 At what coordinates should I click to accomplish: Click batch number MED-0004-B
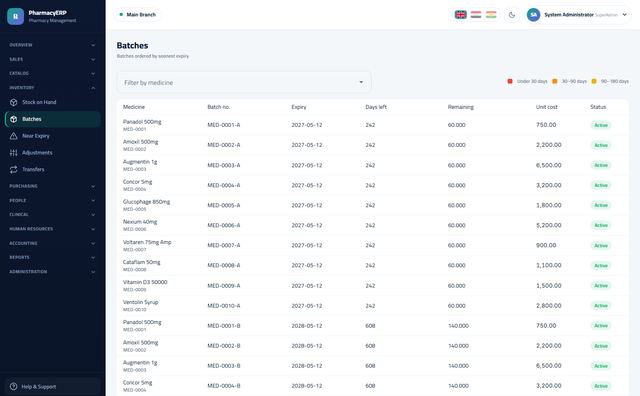(224, 386)
